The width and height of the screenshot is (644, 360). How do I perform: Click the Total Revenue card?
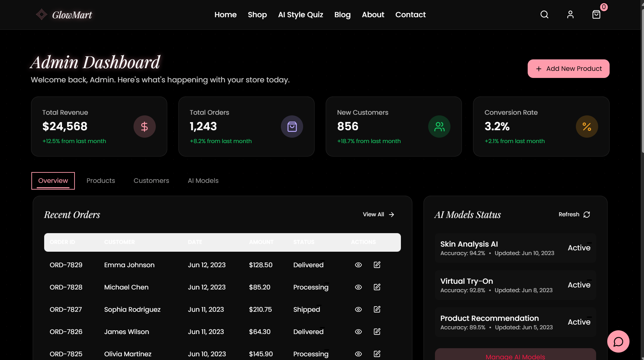click(99, 127)
